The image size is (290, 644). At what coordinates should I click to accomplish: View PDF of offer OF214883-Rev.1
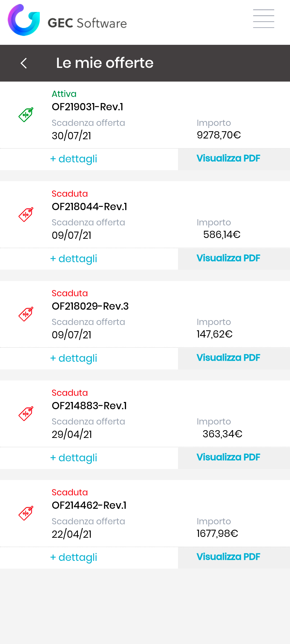(x=228, y=458)
